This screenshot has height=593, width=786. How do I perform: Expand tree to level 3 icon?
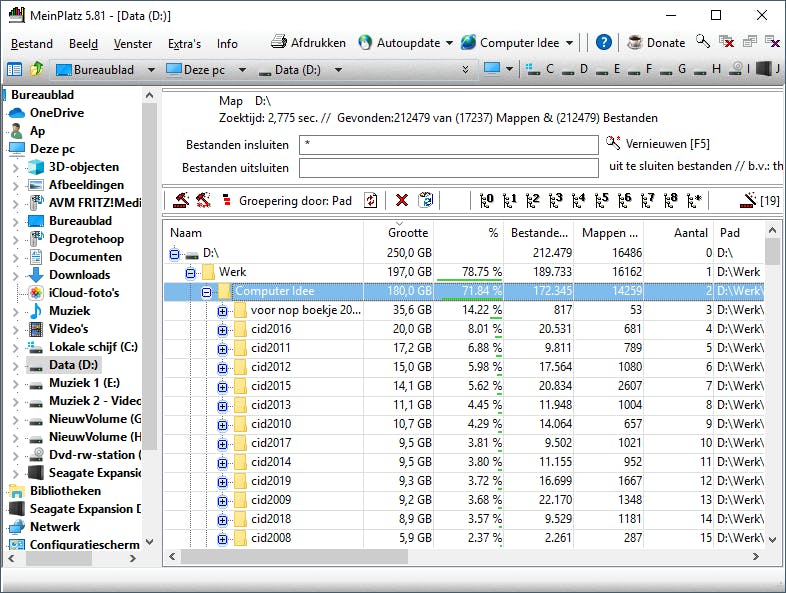(x=555, y=201)
